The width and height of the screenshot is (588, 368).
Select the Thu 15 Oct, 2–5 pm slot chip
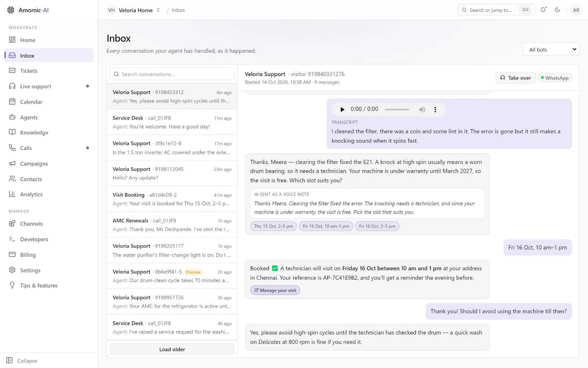coord(273,226)
